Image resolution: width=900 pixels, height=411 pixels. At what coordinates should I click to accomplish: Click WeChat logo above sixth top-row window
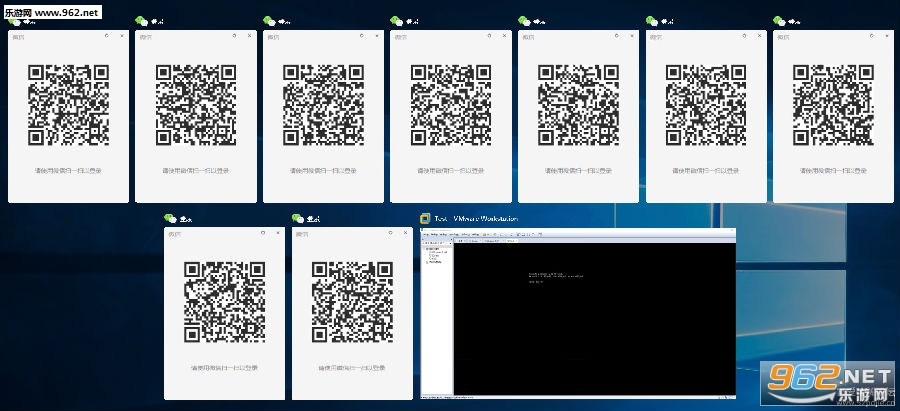652,21
